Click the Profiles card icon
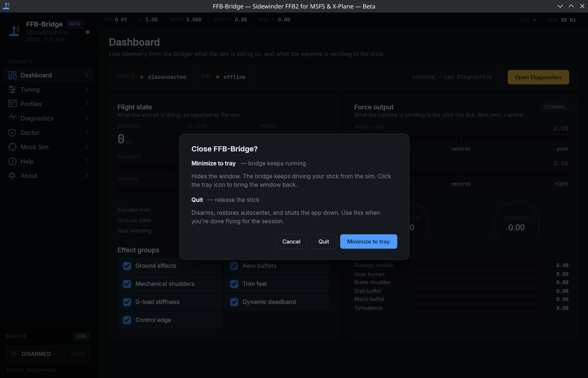The height and width of the screenshot is (378, 588). (x=13, y=104)
